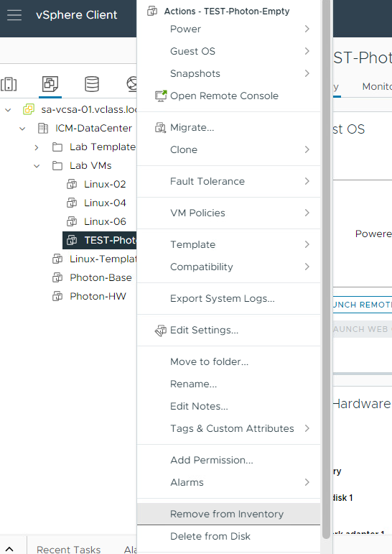Click the ICM-DataCenter datacenter icon

pos(43,128)
